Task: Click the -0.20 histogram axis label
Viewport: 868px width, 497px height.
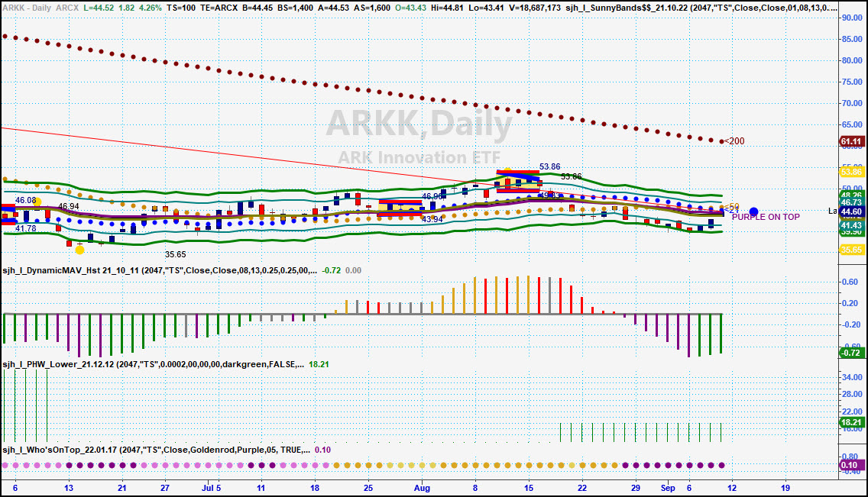Action: pos(850,324)
